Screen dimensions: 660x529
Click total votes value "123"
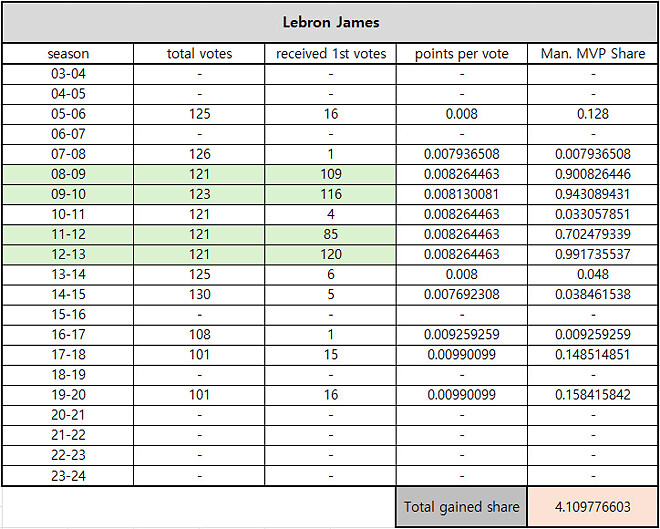click(x=199, y=194)
